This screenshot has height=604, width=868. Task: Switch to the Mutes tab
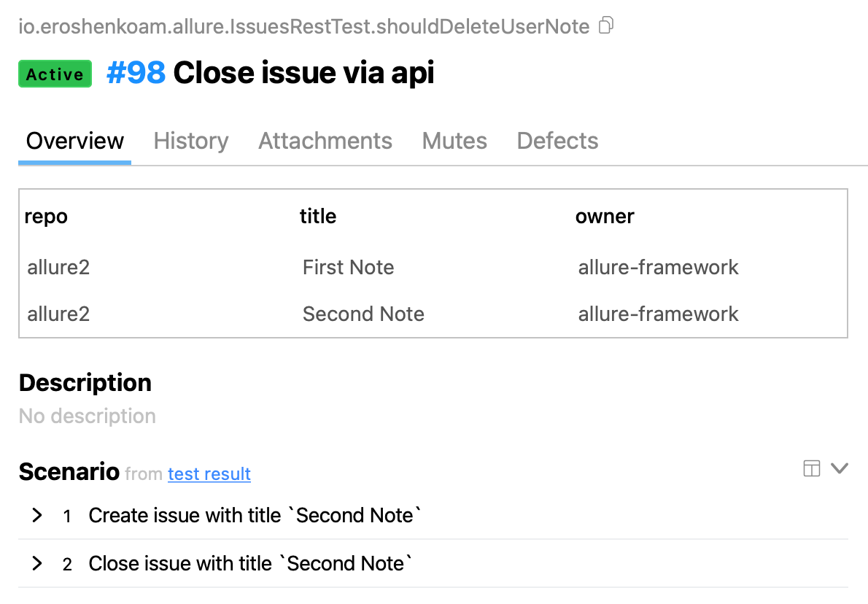click(454, 141)
